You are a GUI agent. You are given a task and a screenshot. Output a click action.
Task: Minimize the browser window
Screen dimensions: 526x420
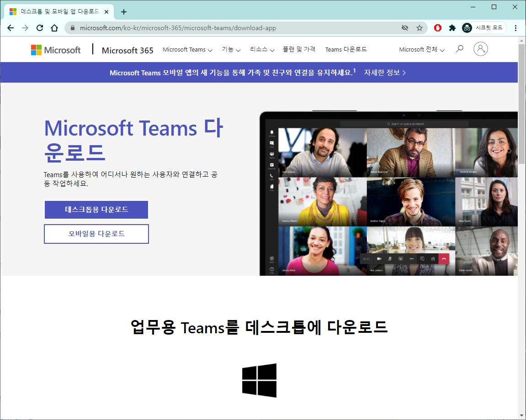click(x=473, y=7)
